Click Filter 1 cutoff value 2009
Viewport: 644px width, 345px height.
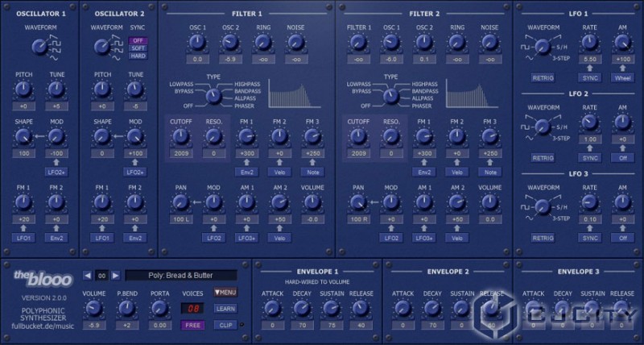click(x=180, y=153)
